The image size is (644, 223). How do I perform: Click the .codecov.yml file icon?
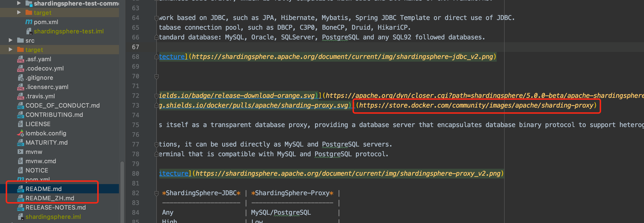[20, 68]
